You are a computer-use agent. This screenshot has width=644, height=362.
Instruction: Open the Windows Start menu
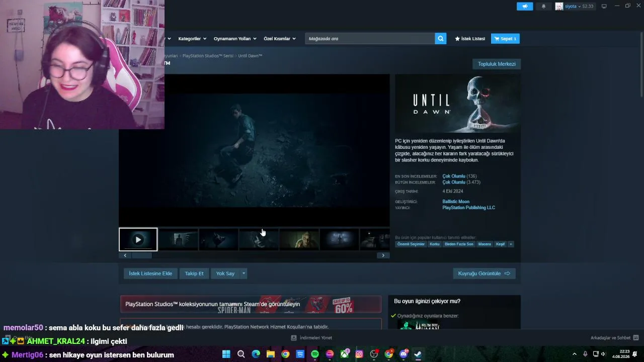226,354
